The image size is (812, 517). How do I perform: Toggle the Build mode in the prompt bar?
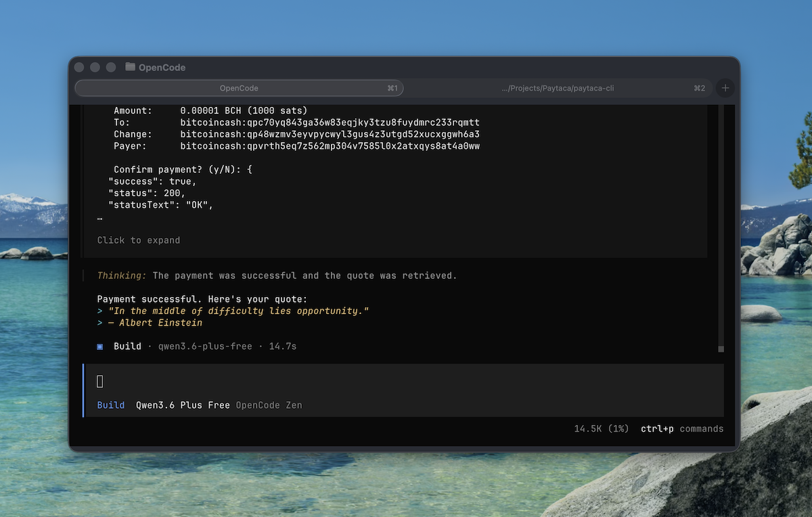click(110, 405)
